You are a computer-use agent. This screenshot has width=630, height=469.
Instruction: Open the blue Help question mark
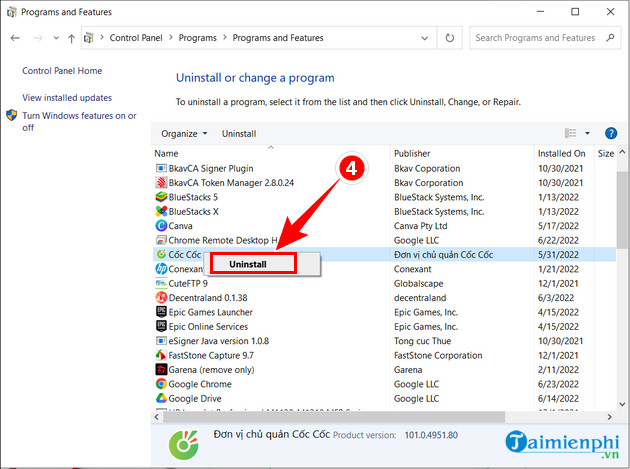pyautogui.click(x=611, y=133)
